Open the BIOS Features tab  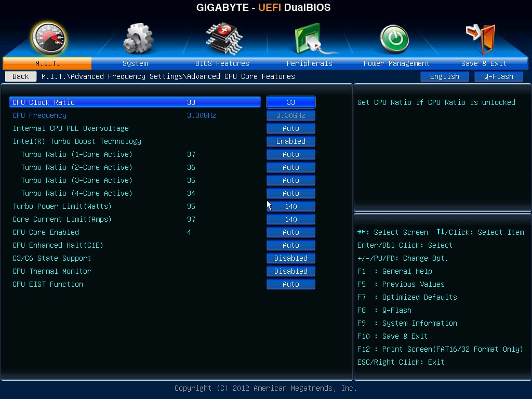(222, 63)
